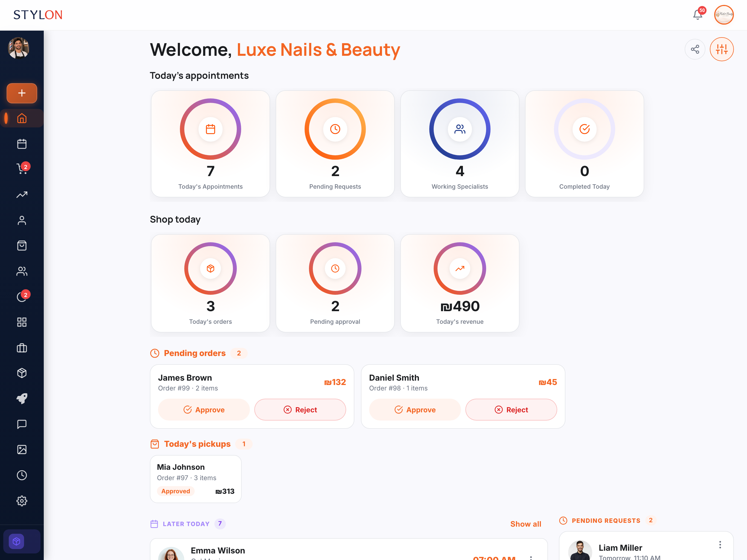Open products box sidebar icon

(22, 373)
